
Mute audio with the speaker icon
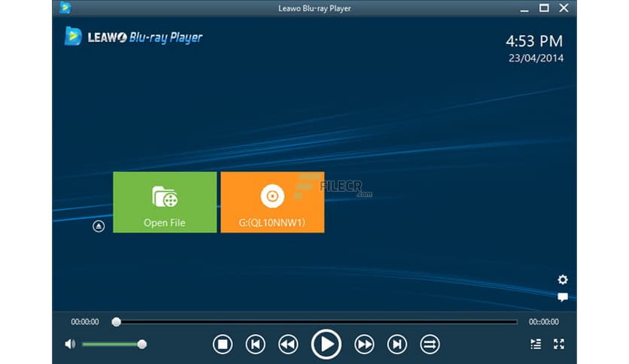coord(70,344)
